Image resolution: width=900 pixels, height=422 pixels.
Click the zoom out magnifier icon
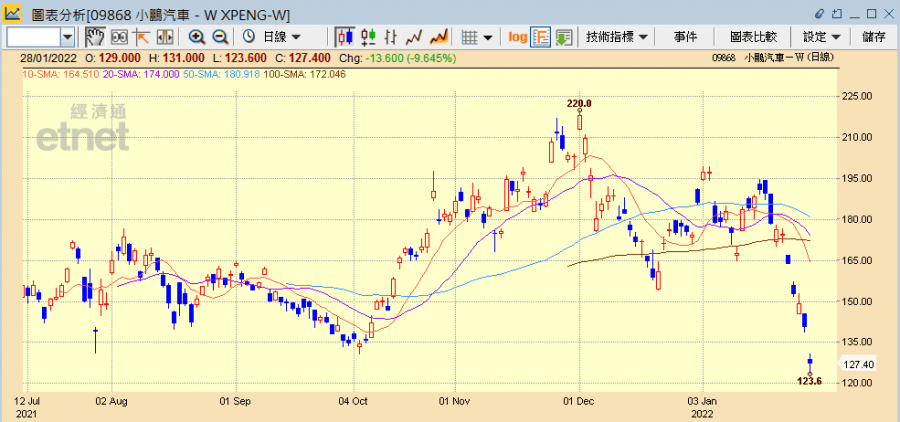tap(218, 37)
